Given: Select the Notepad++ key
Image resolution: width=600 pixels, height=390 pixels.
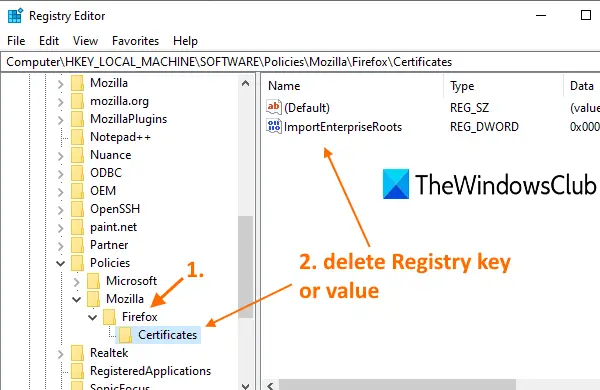Looking at the screenshot, I should click(121, 137).
